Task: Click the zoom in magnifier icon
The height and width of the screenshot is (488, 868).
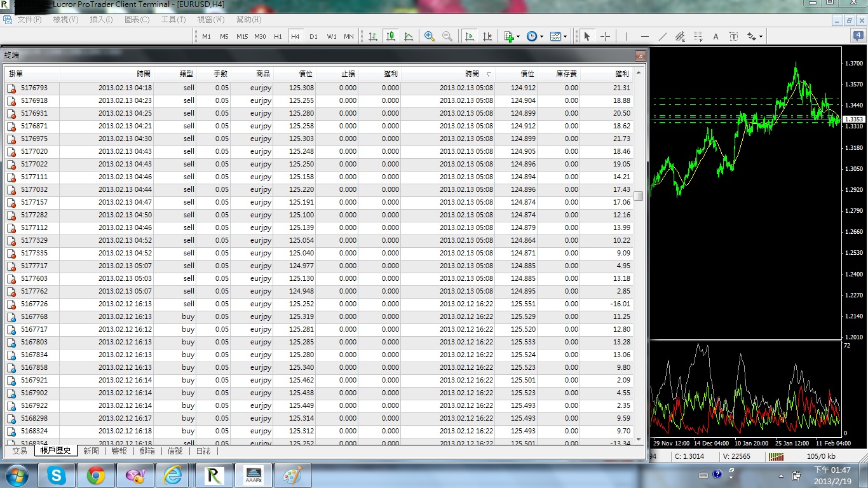Action: click(430, 36)
